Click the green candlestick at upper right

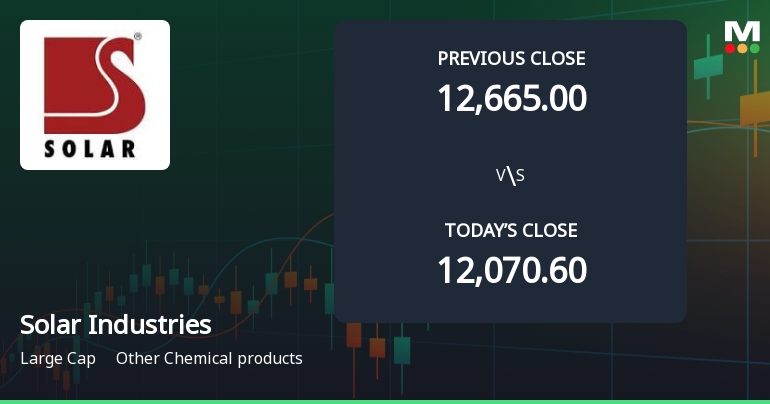tap(708, 66)
